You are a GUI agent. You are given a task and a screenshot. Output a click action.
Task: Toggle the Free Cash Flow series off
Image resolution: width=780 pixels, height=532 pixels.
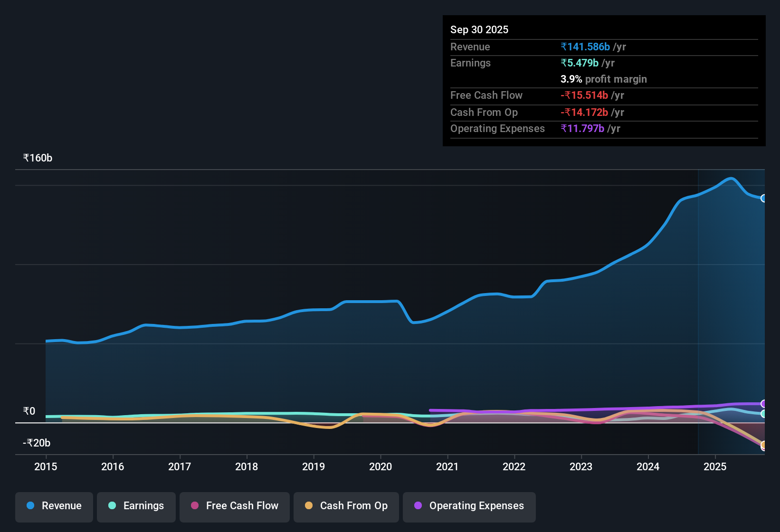[234, 506]
